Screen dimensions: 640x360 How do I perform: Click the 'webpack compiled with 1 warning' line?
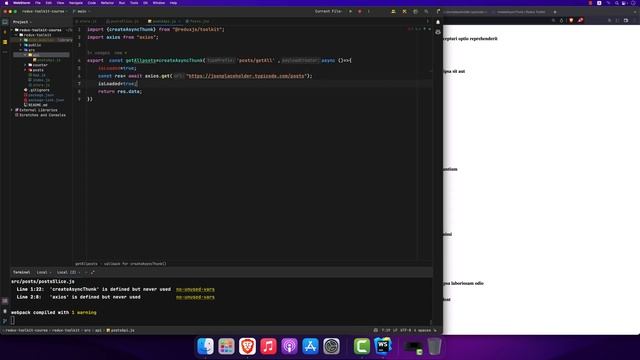[x=54, y=313]
